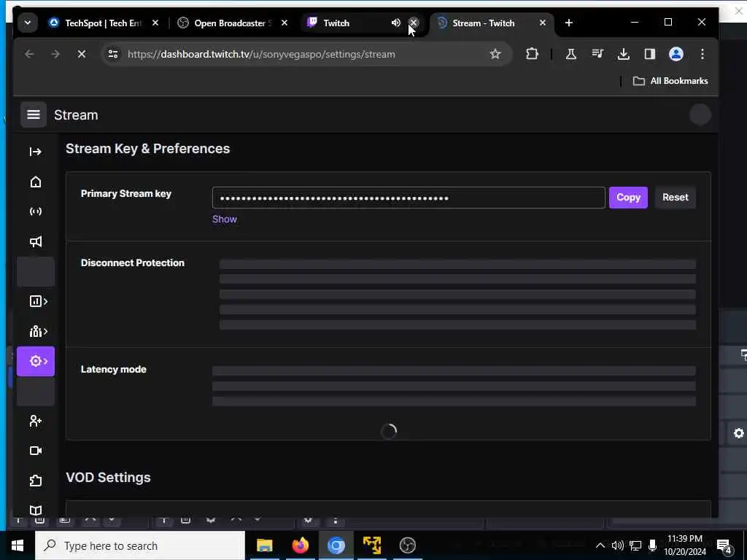This screenshot has width=747, height=560.
Task: Bookmark this page with the star
Action: pos(495,54)
